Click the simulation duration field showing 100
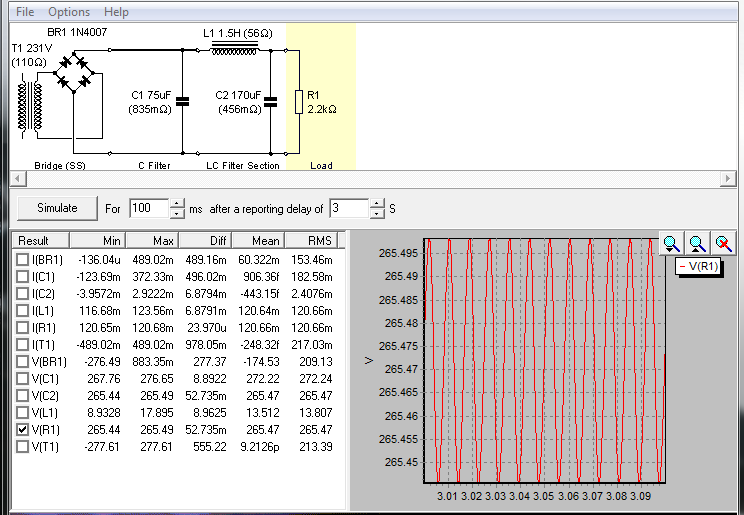Screen dimensions: 744x515 point(149,208)
